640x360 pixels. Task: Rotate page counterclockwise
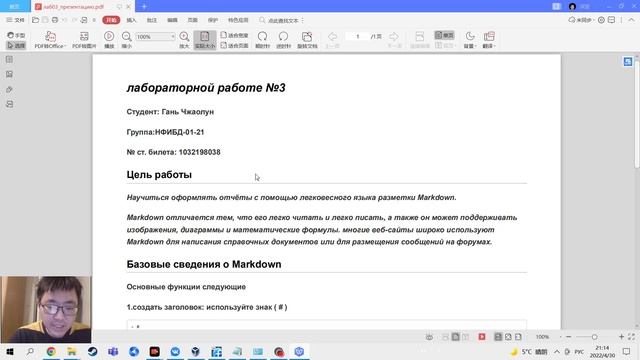(283, 40)
